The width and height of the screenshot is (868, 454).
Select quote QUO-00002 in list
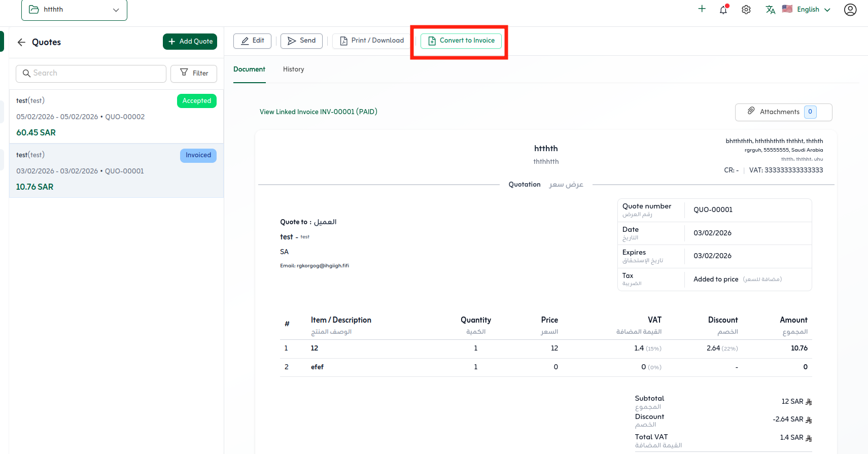pyautogui.click(x=116, y=117)
